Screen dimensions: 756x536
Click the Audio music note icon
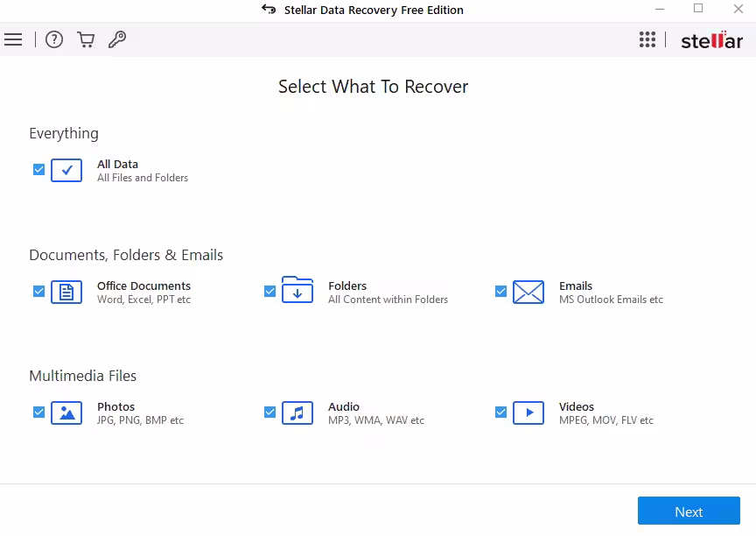tap(297, 413)
